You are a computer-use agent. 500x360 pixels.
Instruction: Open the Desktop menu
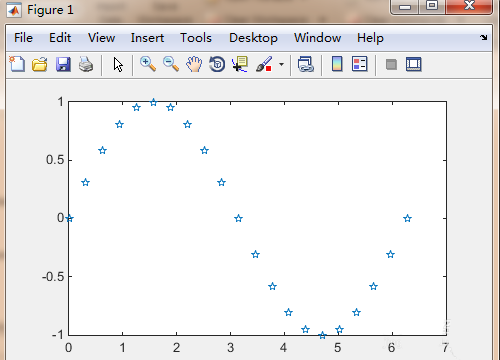[x=253, y=38]
